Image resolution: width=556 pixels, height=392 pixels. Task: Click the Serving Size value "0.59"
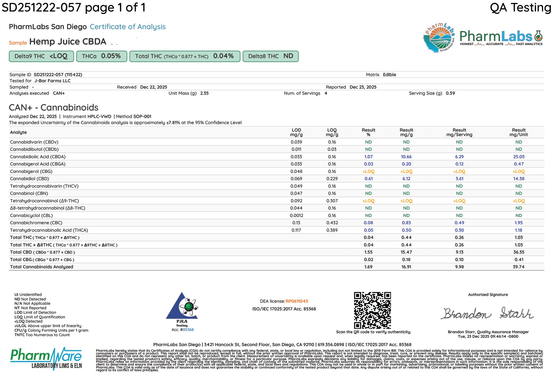(450, 93)
